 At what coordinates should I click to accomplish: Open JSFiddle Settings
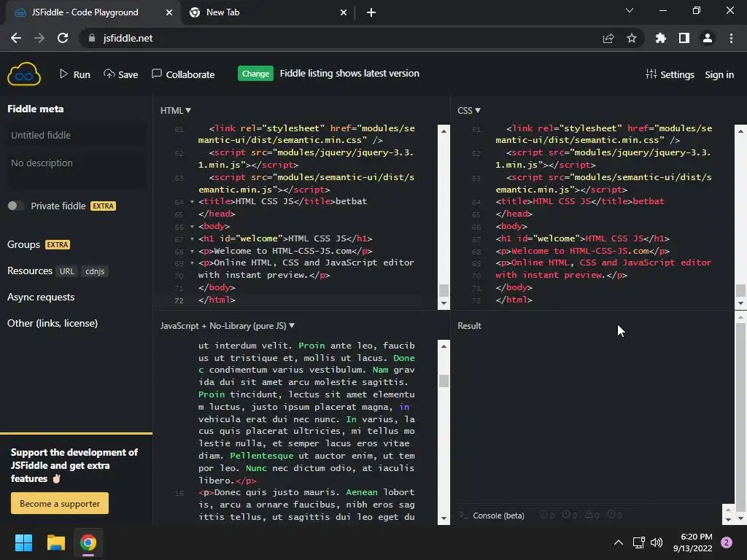pyautogui.click(x=670, y=74)
